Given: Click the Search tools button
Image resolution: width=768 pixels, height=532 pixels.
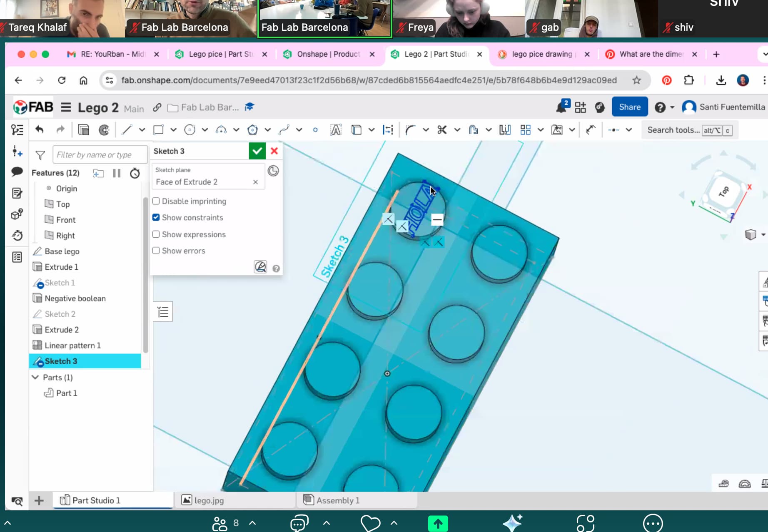Looking at the screenshot, I should (x=690, y=130).
